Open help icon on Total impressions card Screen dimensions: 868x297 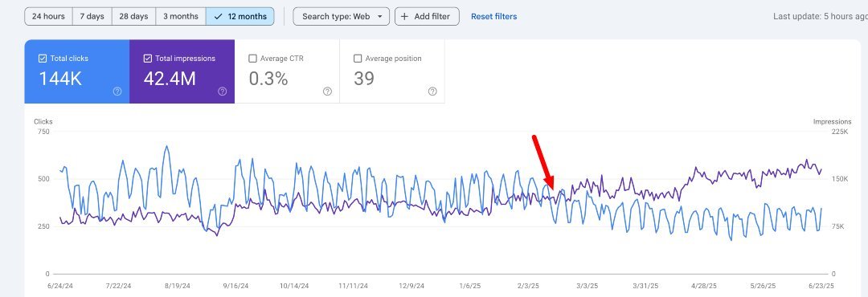click(223, 92)
